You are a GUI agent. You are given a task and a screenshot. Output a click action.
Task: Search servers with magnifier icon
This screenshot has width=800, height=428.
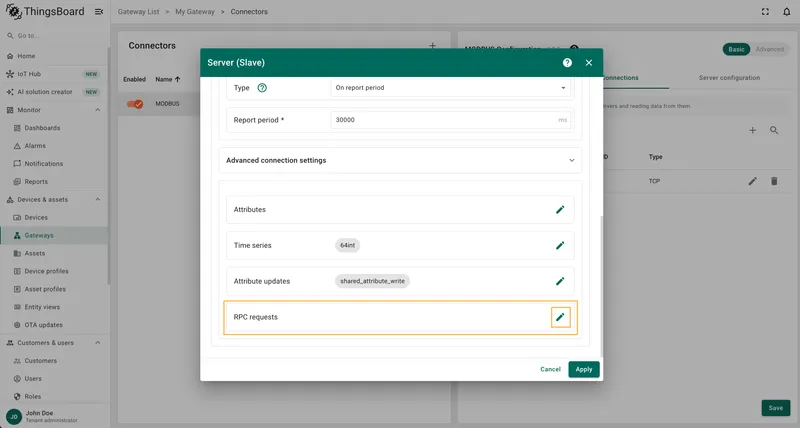(x=774, y=131)
